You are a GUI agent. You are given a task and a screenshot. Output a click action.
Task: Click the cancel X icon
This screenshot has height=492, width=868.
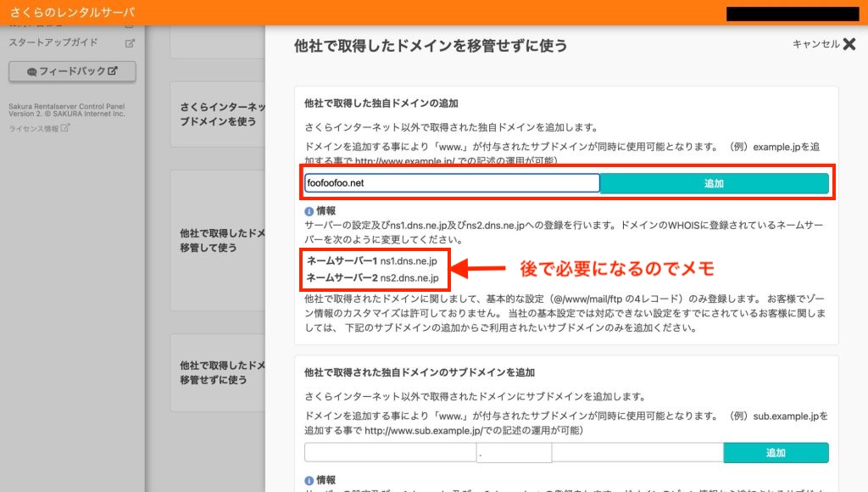[x=849, y=45]
